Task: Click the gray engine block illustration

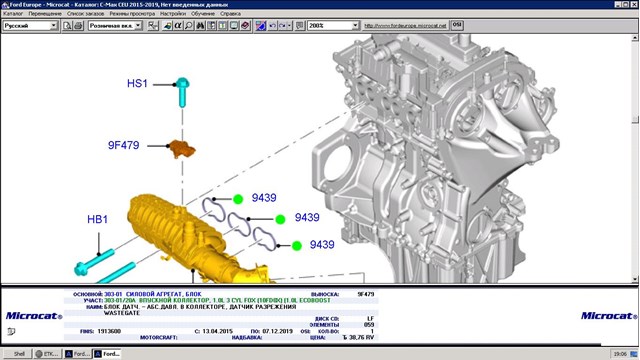Action: 433,159
